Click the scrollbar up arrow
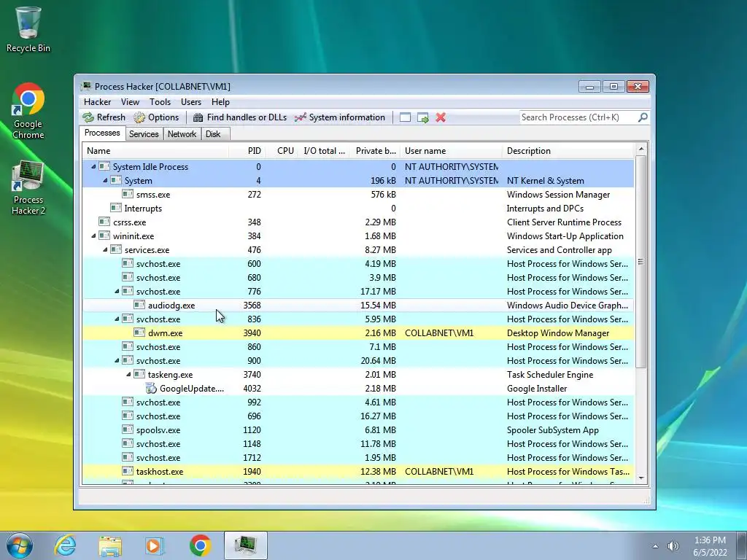The height and width of the screenshot is (560, 747). pos(640,149)
